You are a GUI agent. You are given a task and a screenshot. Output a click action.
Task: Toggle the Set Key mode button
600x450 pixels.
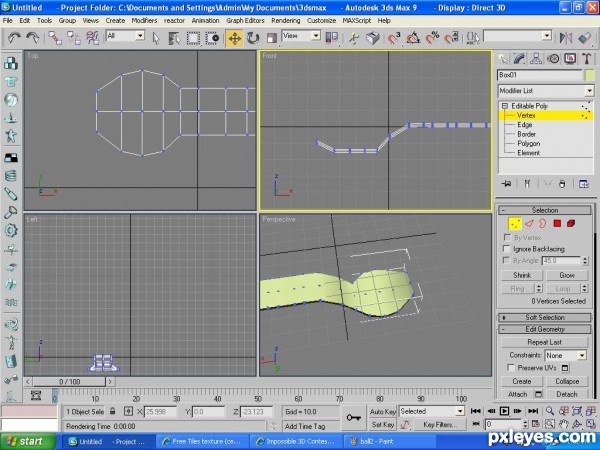(x=382, y=424)
